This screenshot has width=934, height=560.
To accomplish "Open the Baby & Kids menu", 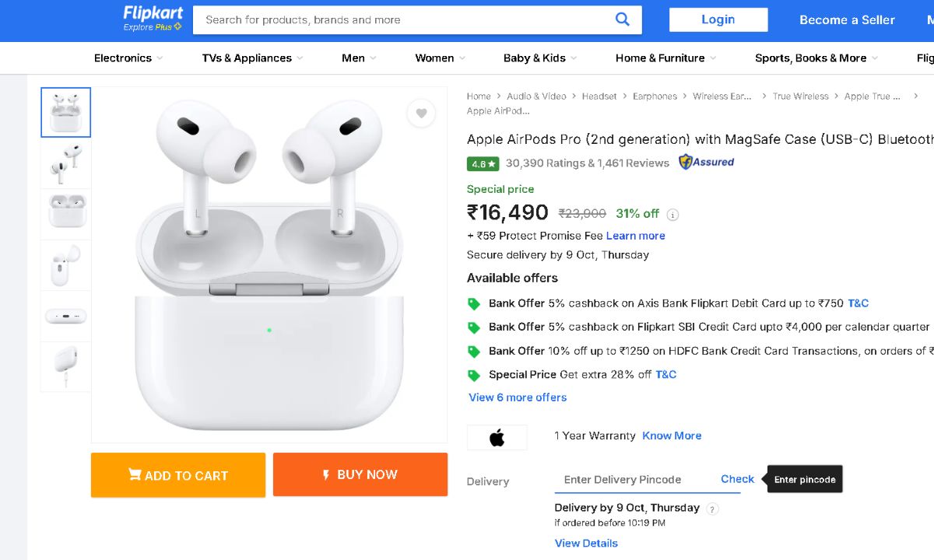I will click(x=540, y=58).
